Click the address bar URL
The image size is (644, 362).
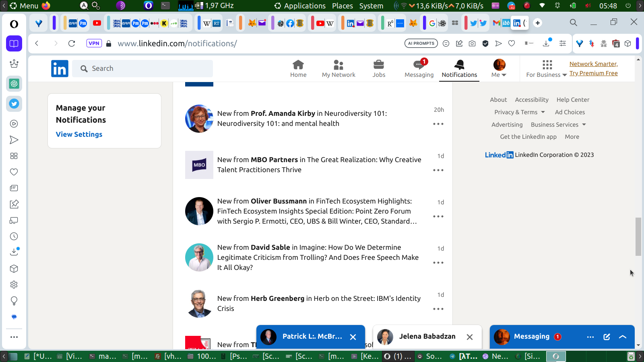(x=177, y=43)
